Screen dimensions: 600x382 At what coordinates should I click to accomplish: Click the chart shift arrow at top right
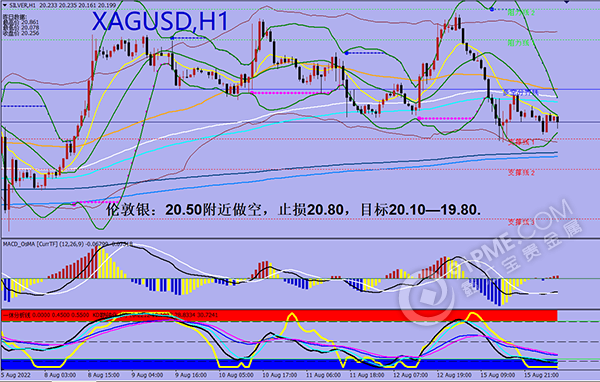[567, 2]
